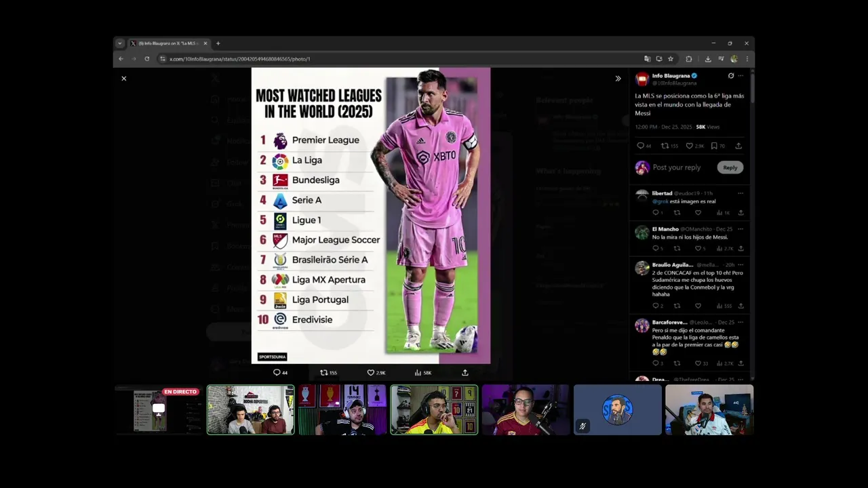Click share icon below the photo

coord(465,373)
